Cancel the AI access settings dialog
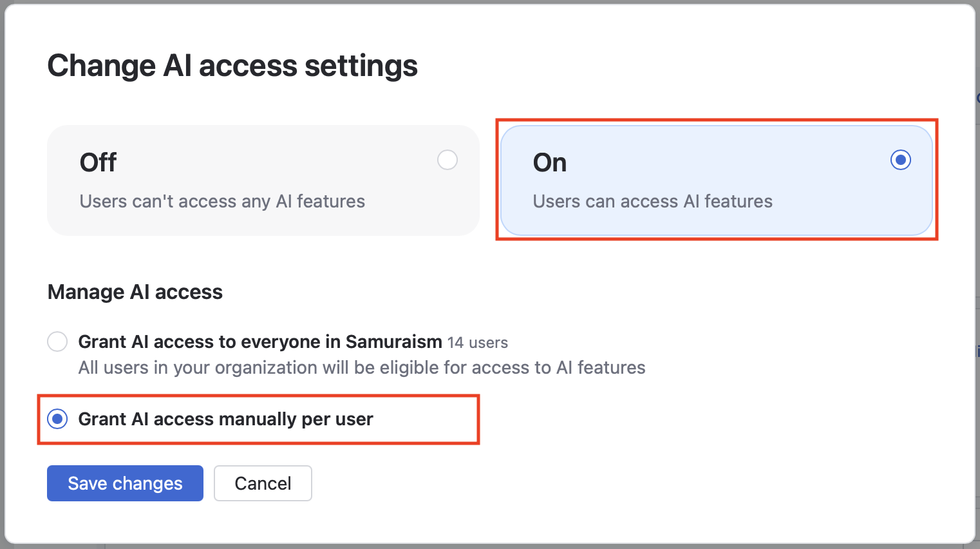The image size is (980, 549). click(263, 483)
